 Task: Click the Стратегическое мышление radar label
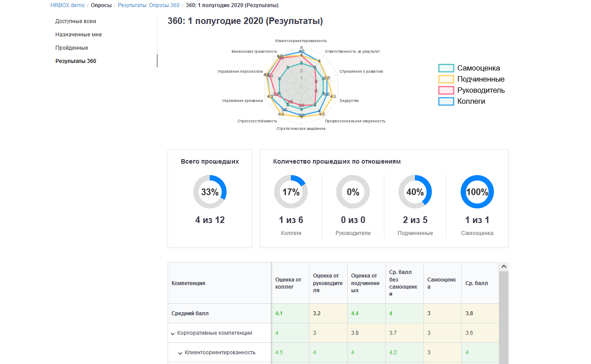(x=301, y=129)
